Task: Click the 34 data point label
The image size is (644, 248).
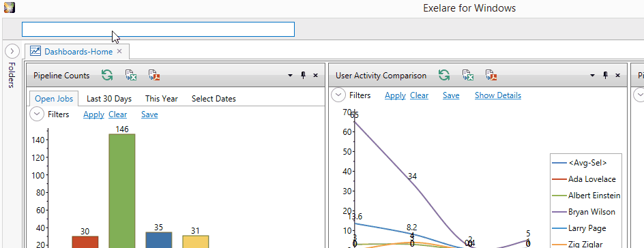Action: tap(412, 176)
